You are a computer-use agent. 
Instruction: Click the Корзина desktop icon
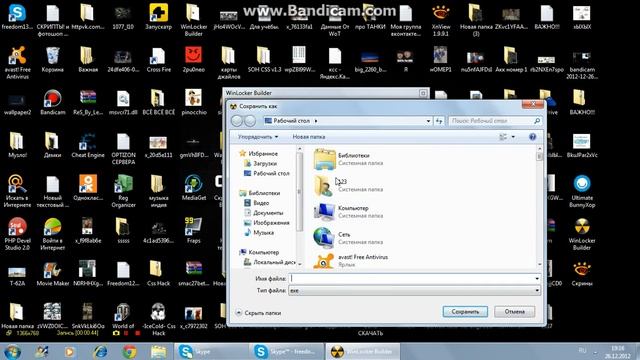53,59
